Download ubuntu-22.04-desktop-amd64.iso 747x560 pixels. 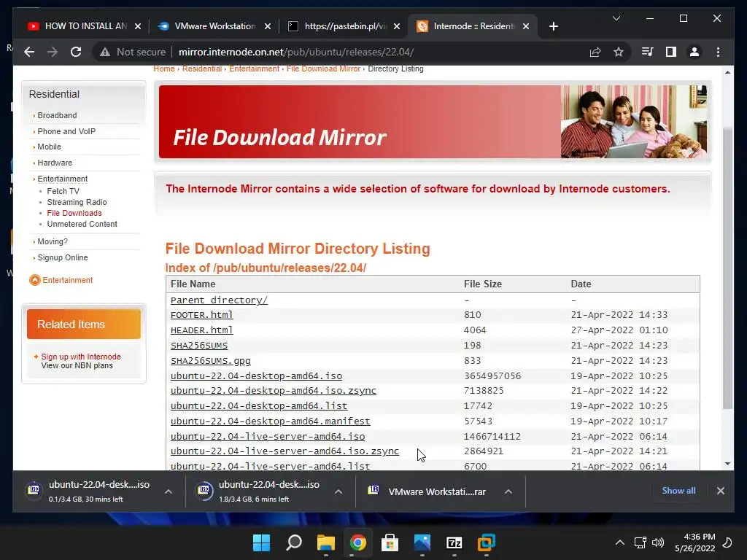[x=256, y=376]
